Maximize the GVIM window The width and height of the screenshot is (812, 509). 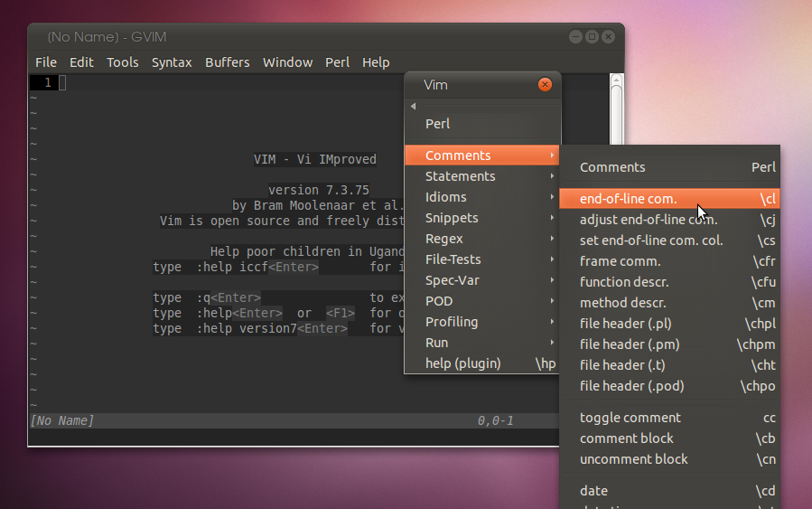point(592,36)
